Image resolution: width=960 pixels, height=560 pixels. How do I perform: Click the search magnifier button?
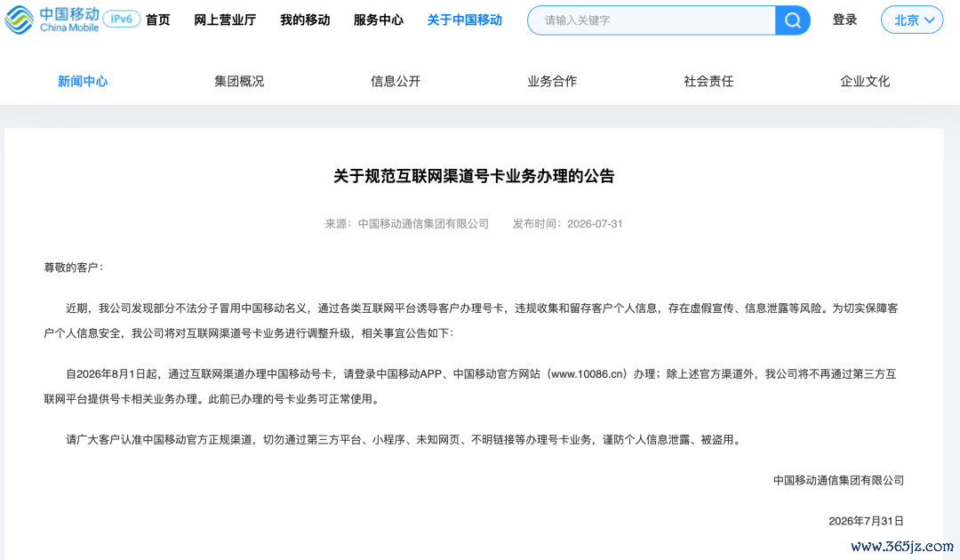793,20
